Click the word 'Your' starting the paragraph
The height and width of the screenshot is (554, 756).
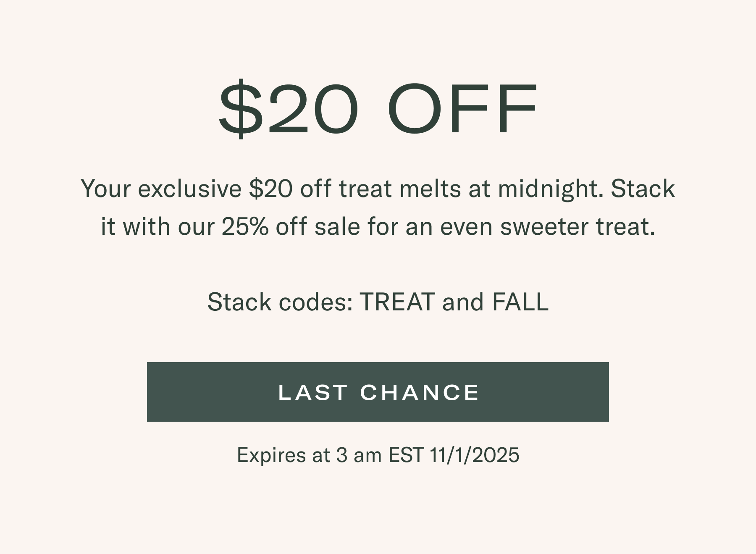105,189
